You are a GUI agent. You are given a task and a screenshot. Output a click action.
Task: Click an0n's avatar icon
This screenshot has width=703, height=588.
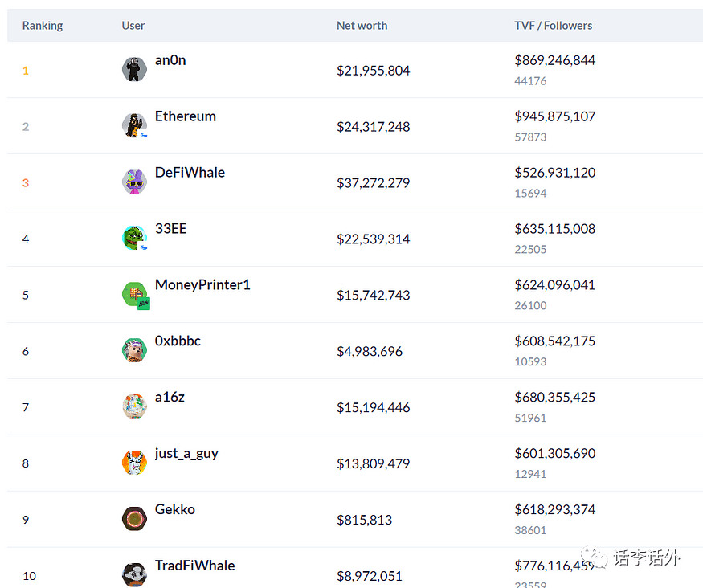134,70
